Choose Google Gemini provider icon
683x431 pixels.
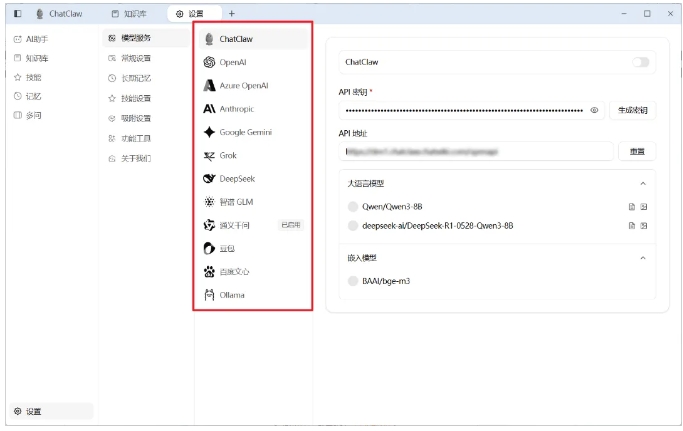click(209, 132)
